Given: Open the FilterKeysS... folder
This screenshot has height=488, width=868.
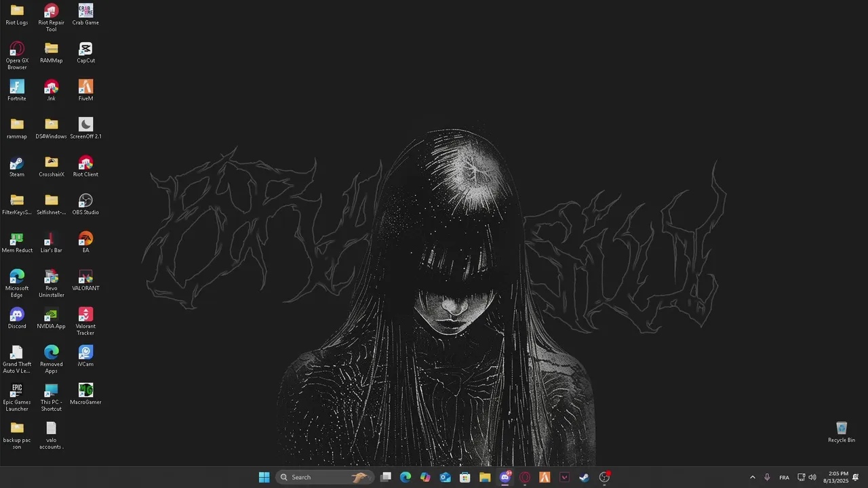Looking at the screenshot, I should 17,205.
